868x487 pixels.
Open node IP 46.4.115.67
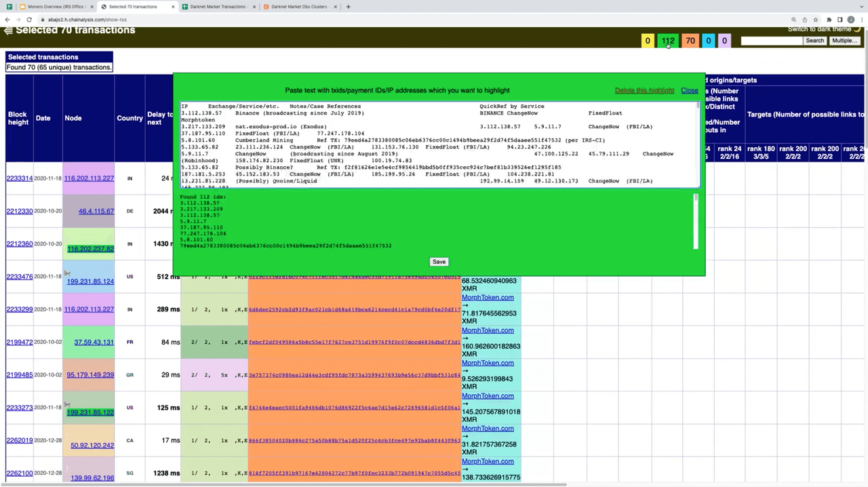click(96, 212)
